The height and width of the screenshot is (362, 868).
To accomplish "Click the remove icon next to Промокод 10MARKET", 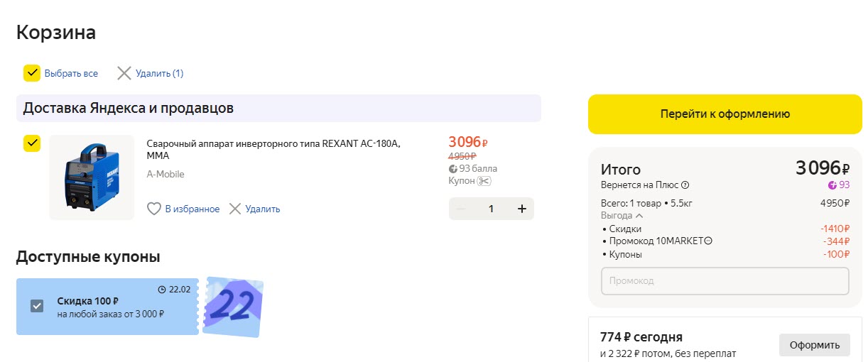I will (708, 241).
